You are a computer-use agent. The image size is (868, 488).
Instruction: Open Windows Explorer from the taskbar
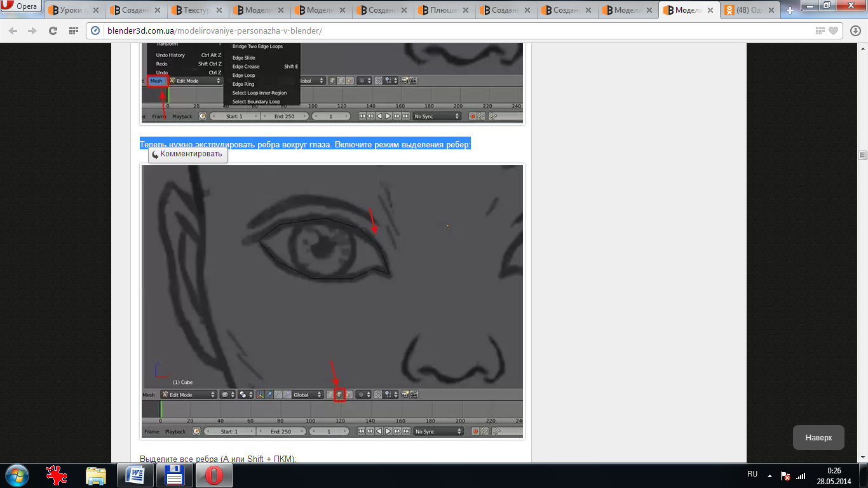tap(96, 475)
